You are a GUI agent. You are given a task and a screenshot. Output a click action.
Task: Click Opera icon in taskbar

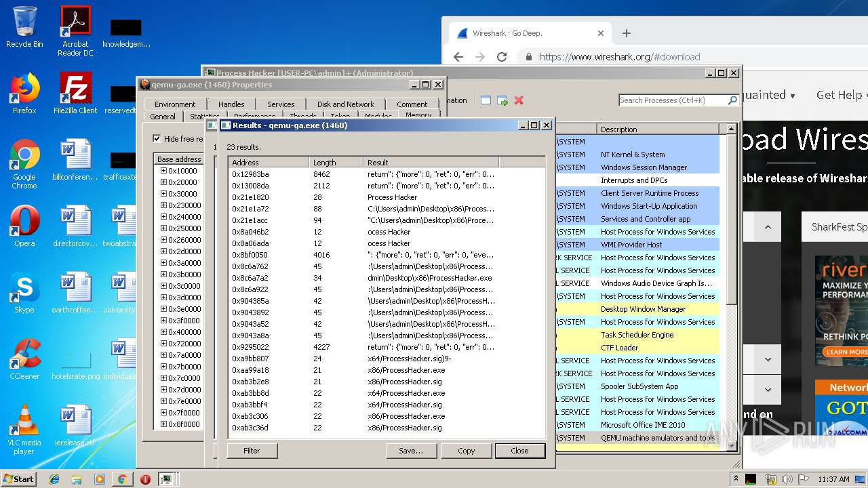pyautogui.click(x=145, y=479)
